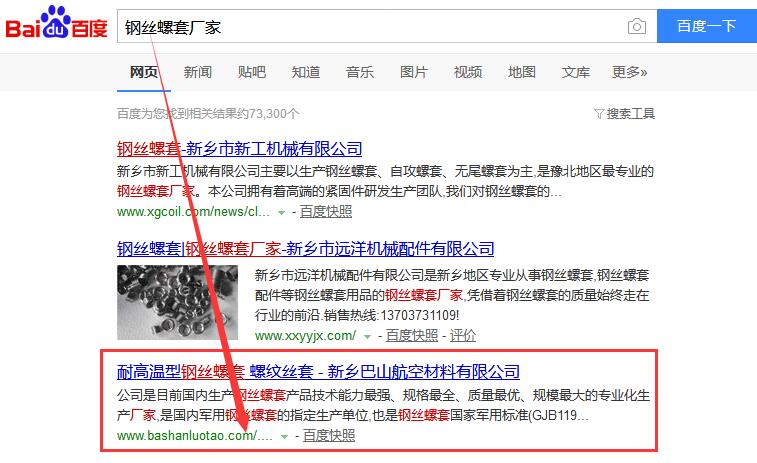Go to the 视频 tab
This screenshot has height=463, width=757.
tap(468, 72)
